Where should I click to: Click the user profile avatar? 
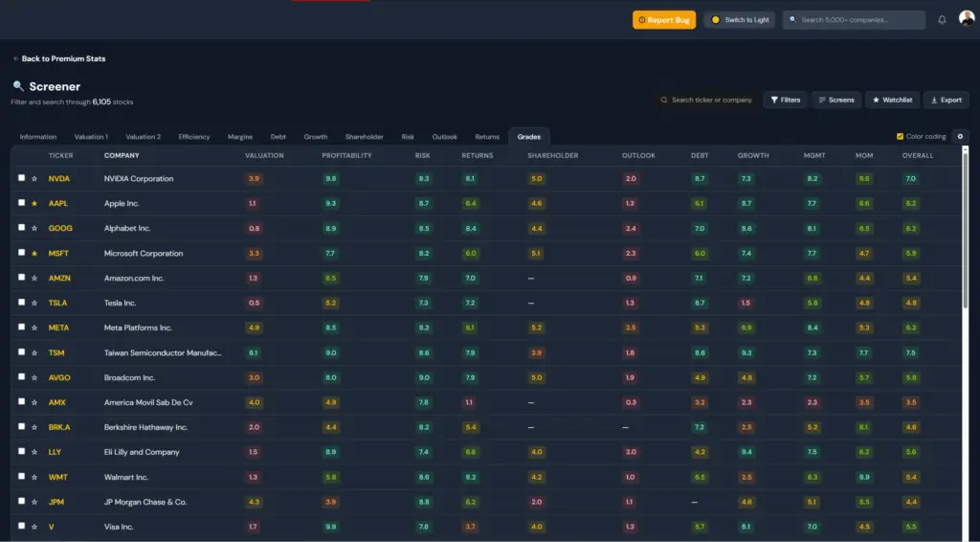tap(966, 19)
